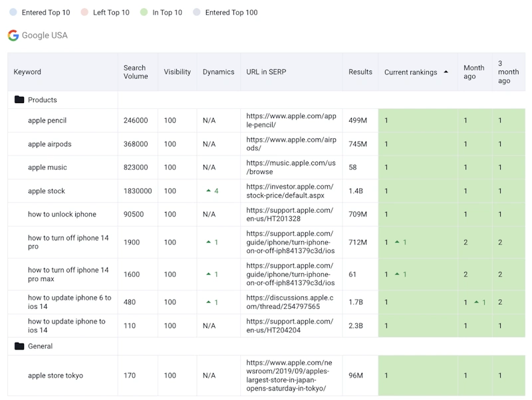532x400 pixels.
Task: Click the Google logo icon
Action: [x=13, y=35]
